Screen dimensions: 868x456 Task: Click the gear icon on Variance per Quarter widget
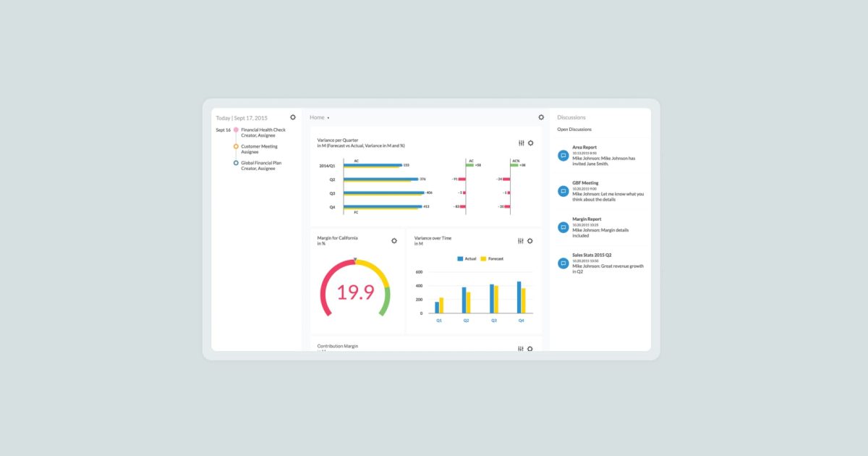pyautogui.click(x=530, y=143)
